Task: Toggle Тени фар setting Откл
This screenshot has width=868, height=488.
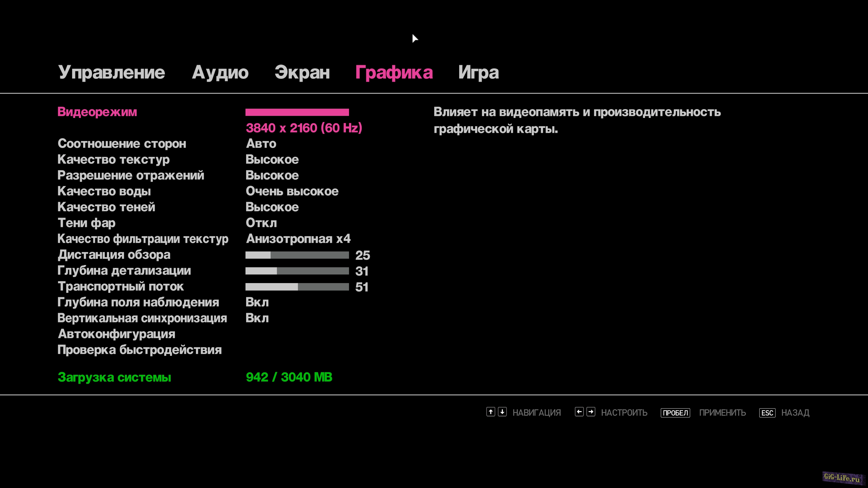Action: [x=261, y=223]
